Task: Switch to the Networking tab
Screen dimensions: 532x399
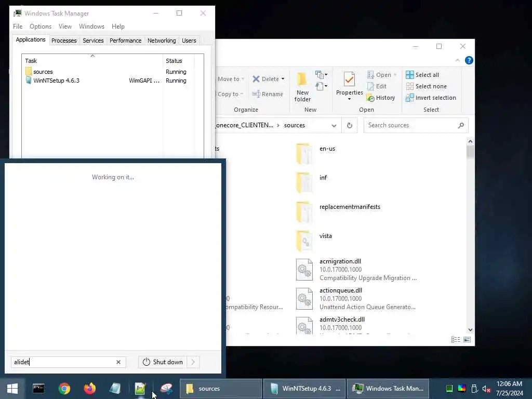Action: [162, 41]
